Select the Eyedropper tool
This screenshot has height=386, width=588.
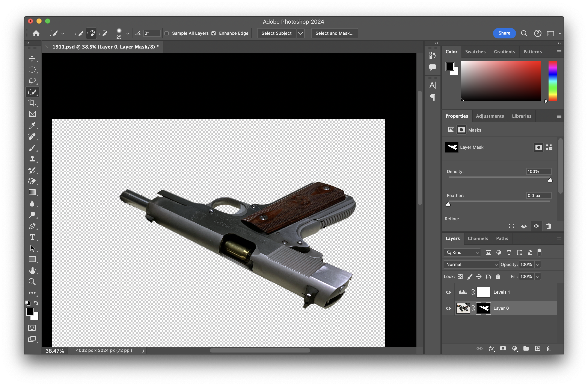32,125
